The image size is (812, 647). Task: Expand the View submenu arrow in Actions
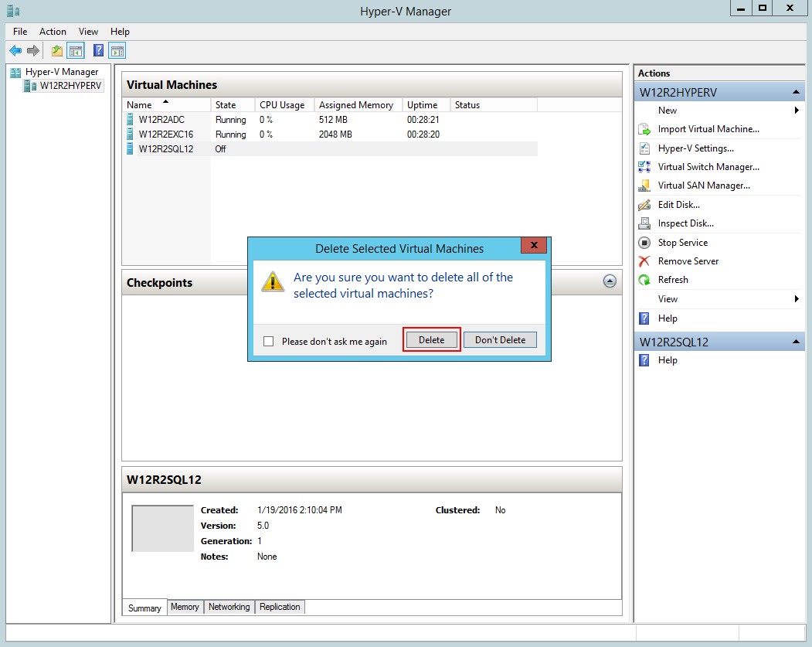point(797,299)
